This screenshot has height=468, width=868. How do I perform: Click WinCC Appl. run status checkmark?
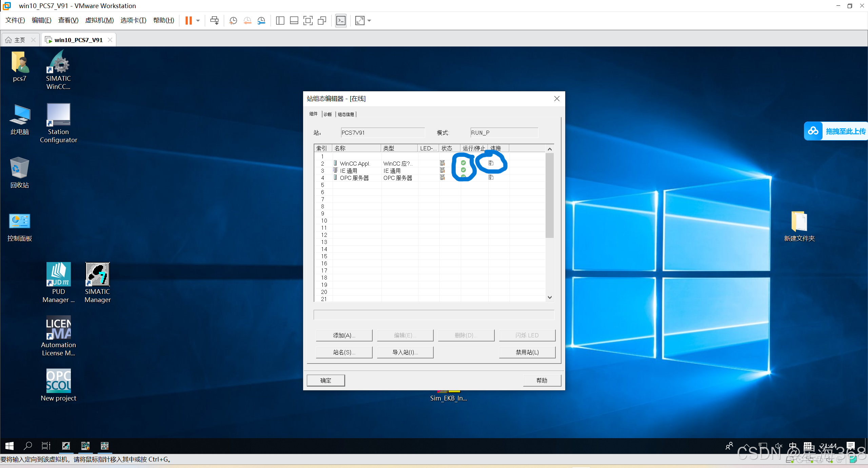tap(463, 163)
